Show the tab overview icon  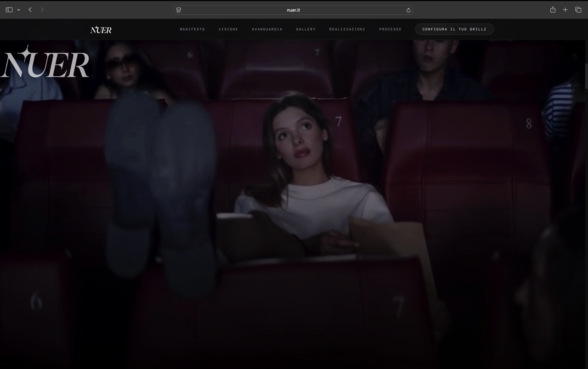pos(578,10)
